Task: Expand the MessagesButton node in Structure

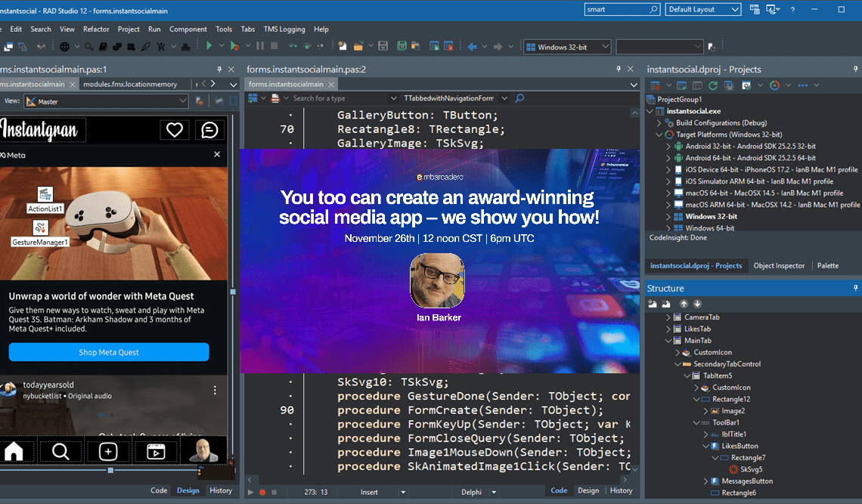Action: point(706,481)
